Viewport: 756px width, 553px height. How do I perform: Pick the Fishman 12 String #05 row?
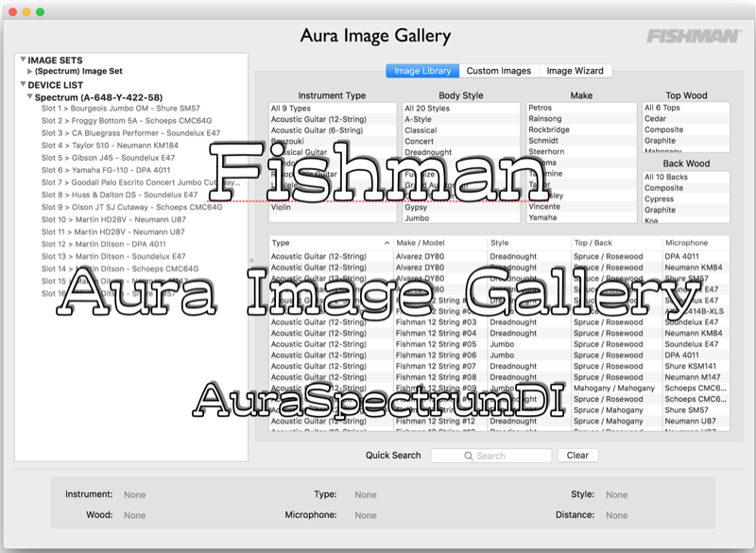499,344
